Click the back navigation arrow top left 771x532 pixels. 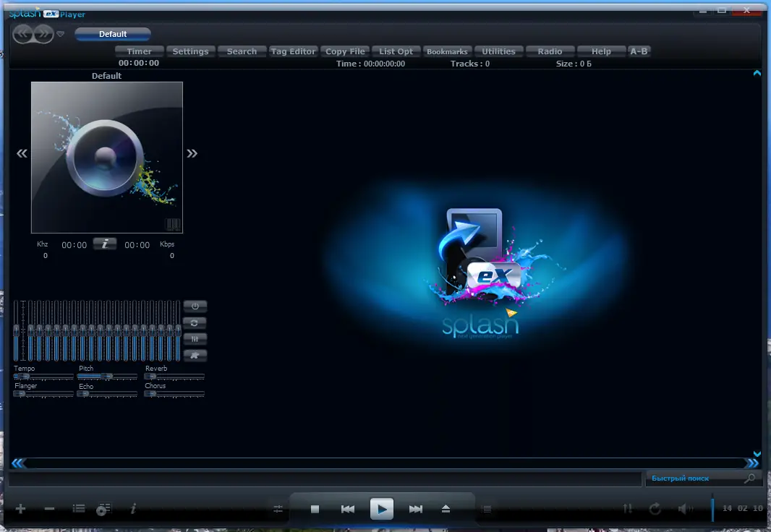pos(22,34)
